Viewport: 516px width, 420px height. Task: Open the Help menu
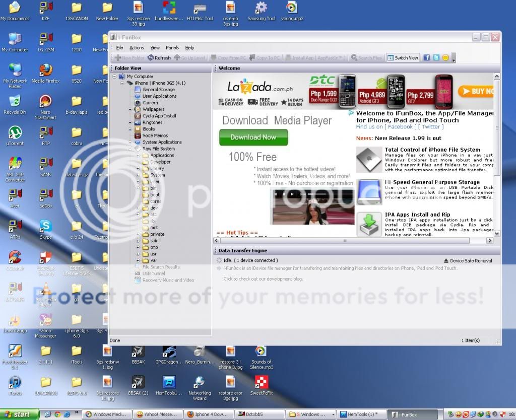point(189,48)
